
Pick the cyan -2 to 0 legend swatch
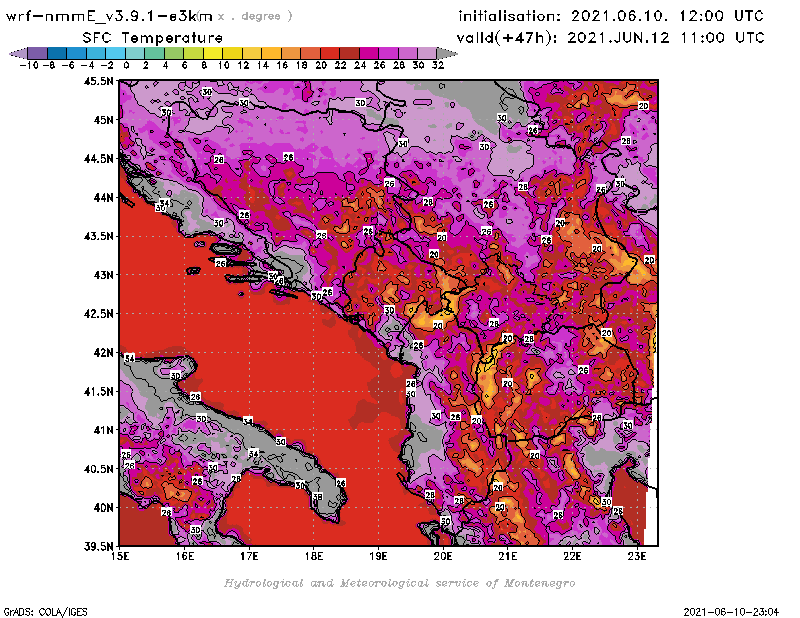115,53
